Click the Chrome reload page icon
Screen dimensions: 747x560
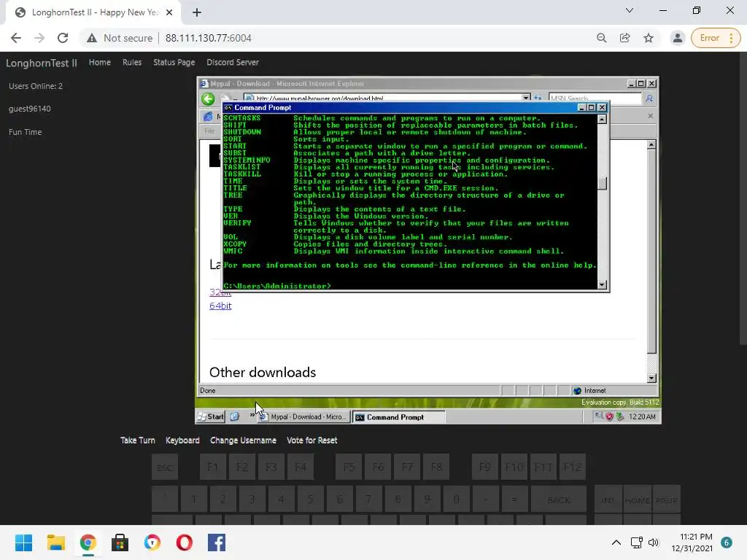point(63,38)
